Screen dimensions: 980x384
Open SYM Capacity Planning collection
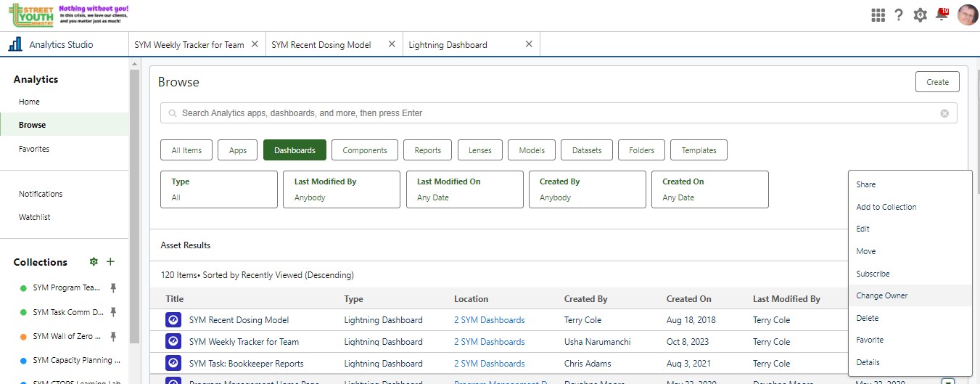click(x=77, y=360)
